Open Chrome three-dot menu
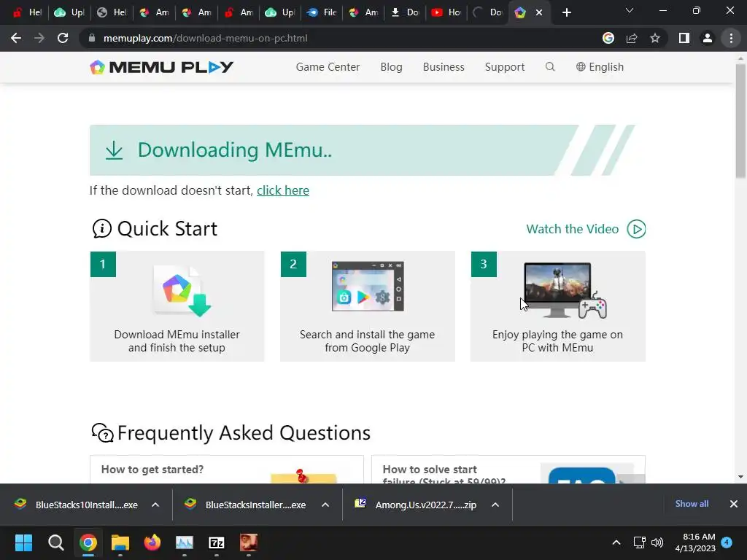Viewport: 747px width, 560px height. [x=731, y=38]
